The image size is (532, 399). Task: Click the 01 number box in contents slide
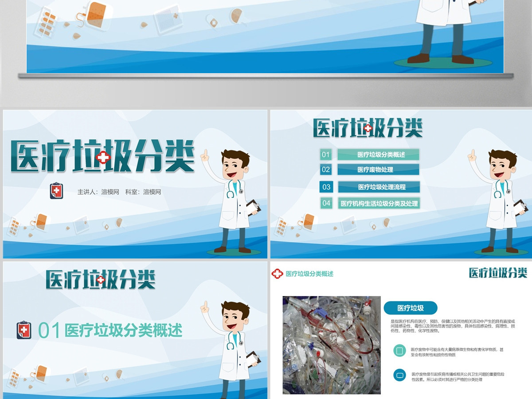pyautogui.click(x=326, y=155)
